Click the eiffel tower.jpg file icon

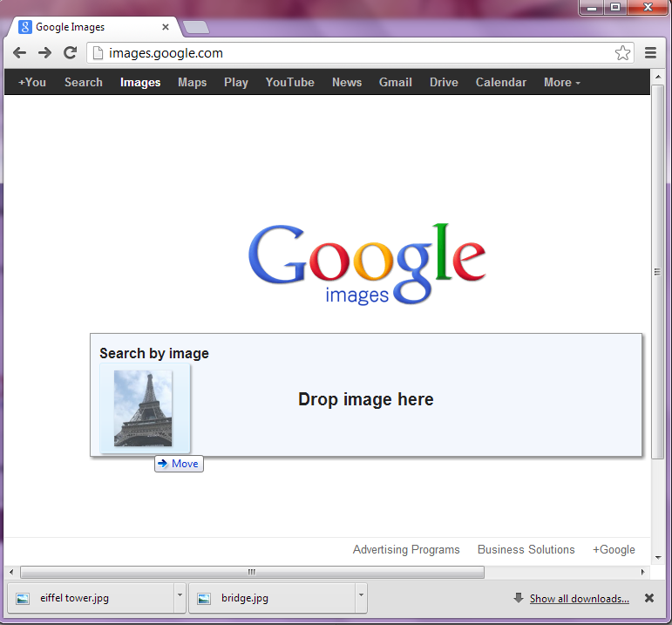23,599
